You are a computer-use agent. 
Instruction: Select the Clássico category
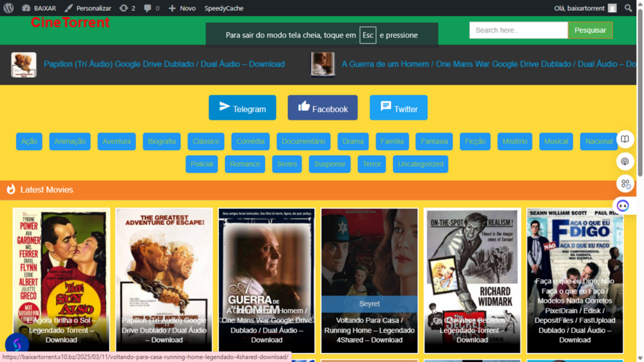[206, 141]
